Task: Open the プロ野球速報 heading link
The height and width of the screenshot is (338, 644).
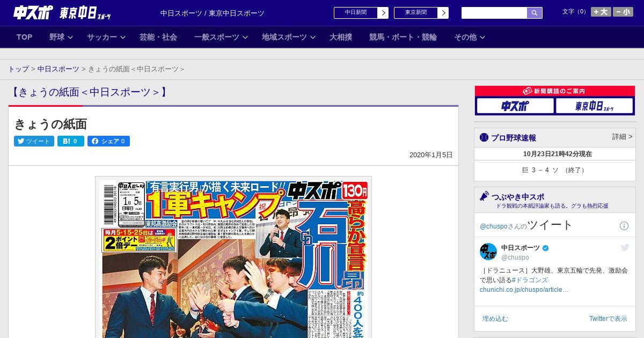Action: 514,138
